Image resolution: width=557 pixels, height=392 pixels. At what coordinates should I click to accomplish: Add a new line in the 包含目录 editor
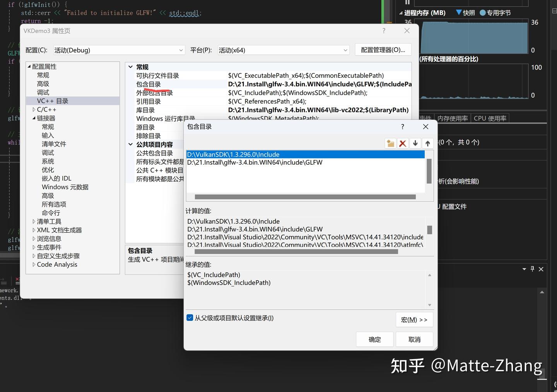pos(390,143)
